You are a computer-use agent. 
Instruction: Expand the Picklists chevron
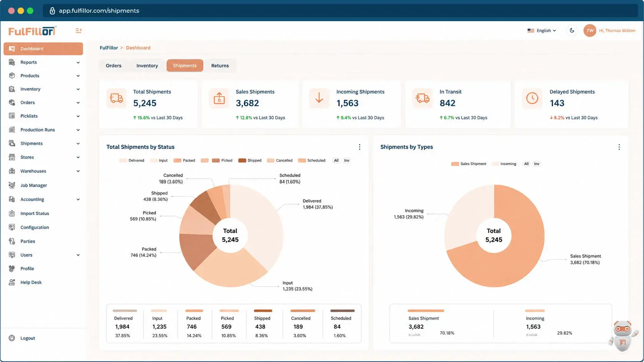pyautogui.click(x=78, y=116)
